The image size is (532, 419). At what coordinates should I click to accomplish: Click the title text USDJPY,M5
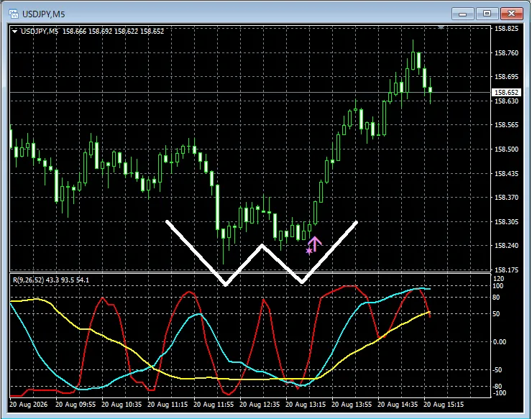pyautogui.click(x=43, y=14)
